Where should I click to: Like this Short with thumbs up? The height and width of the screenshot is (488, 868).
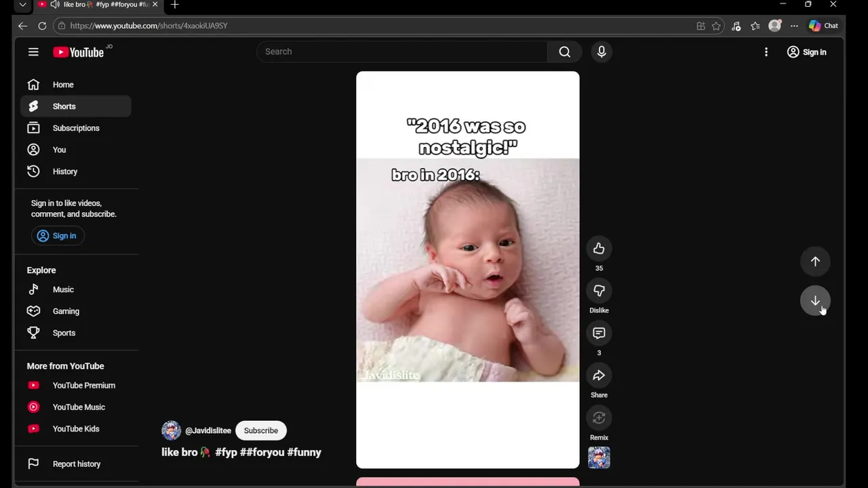pyautogui.click(x=599, y=249)
